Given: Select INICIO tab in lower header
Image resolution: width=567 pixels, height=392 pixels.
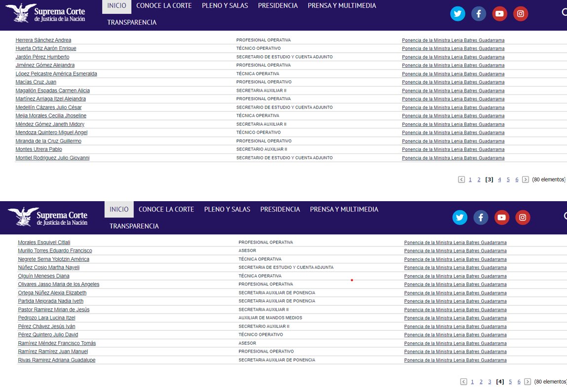Looking at the screenshot, I should [119, 210].
